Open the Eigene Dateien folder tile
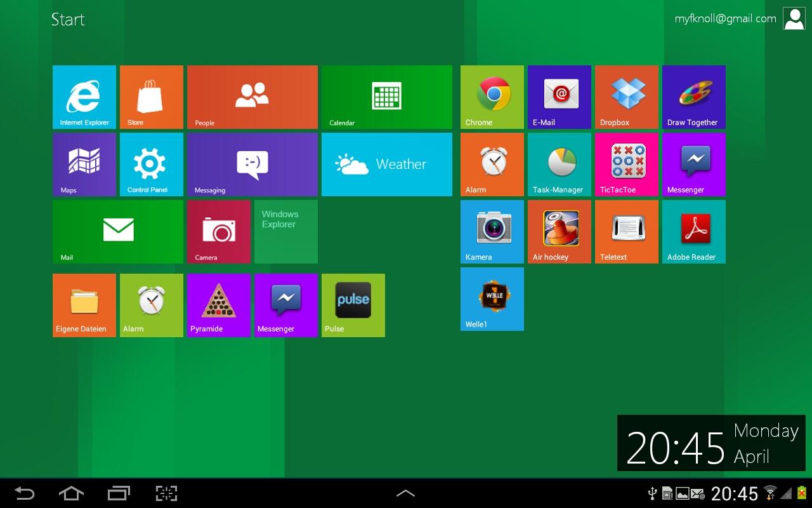 [84, 305]
